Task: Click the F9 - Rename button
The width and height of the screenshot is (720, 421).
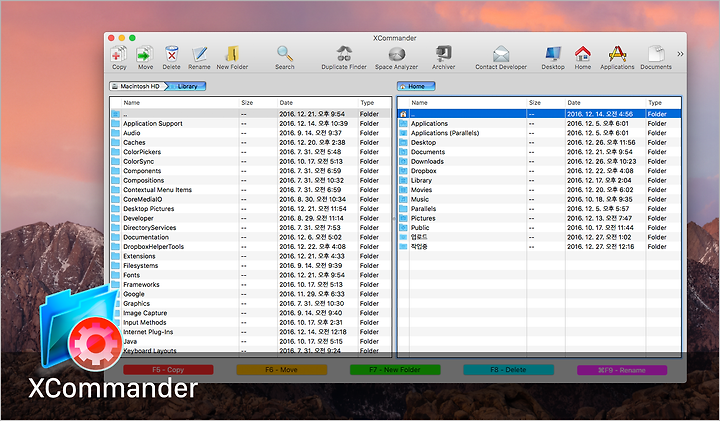Action: [622, 370]
